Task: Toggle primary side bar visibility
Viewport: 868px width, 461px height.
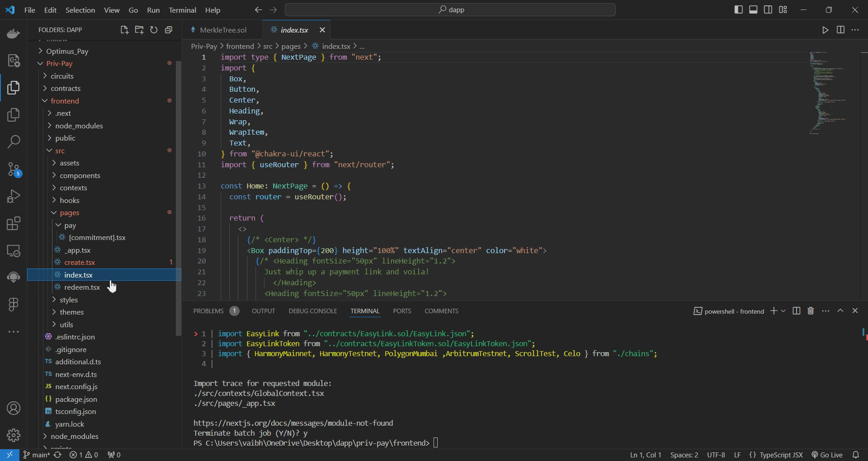Action: pos(738,9)
